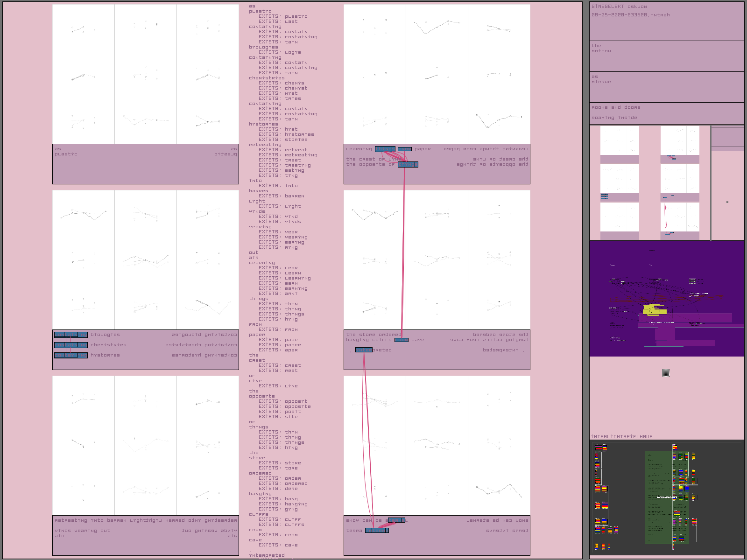747x560 pixels.
Task: Click the green block in the dark diagram
Action: pos(657,497)
